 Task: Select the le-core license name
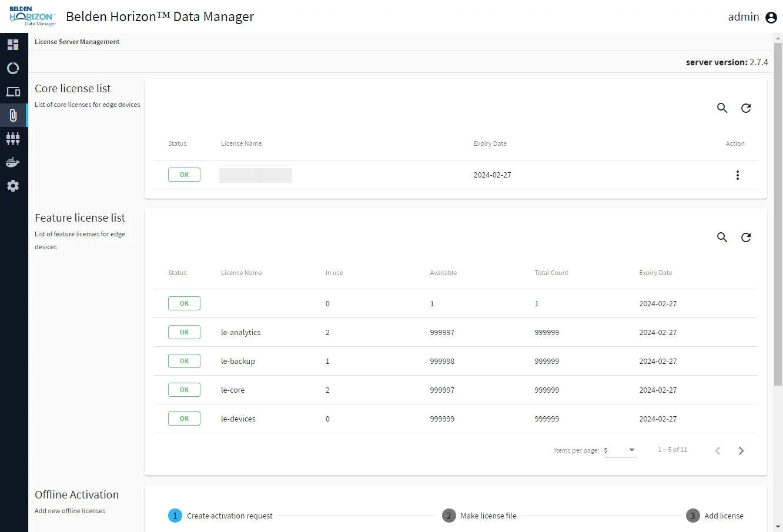point(233,390)
